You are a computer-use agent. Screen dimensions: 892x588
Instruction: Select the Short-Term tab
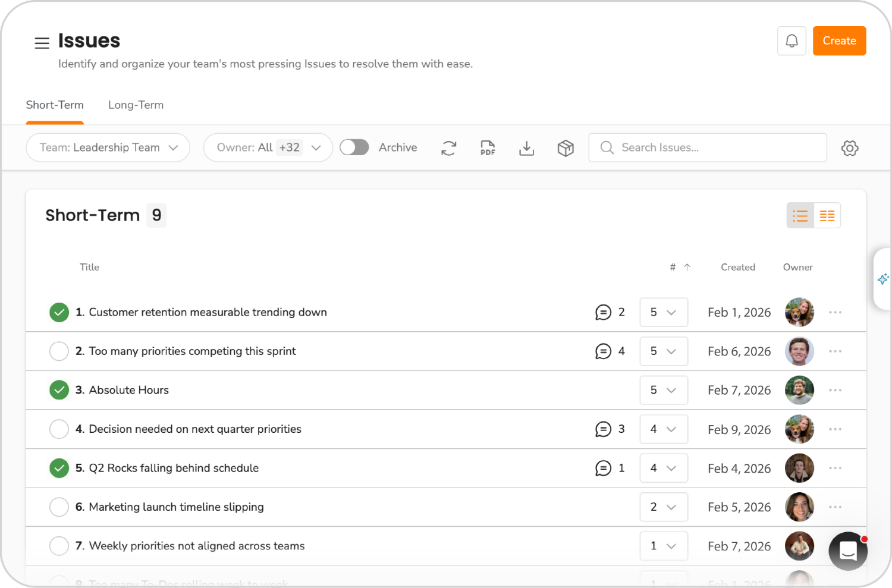(55, 105)
